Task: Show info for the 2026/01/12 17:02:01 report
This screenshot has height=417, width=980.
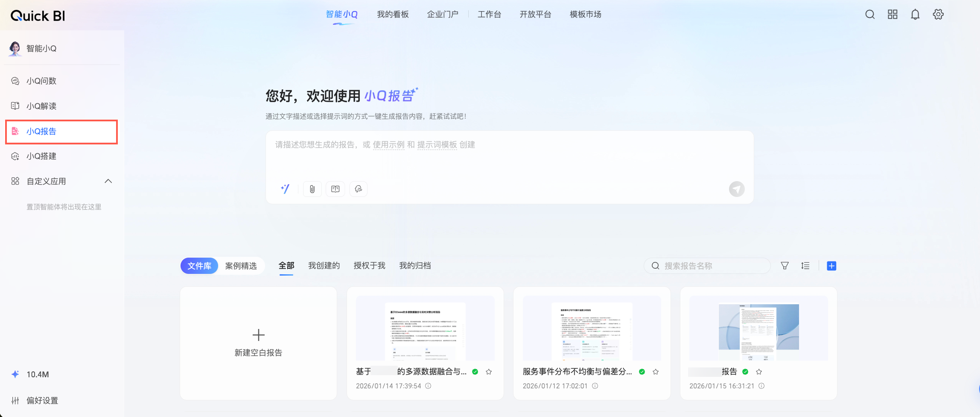Action: coord(595,386)
